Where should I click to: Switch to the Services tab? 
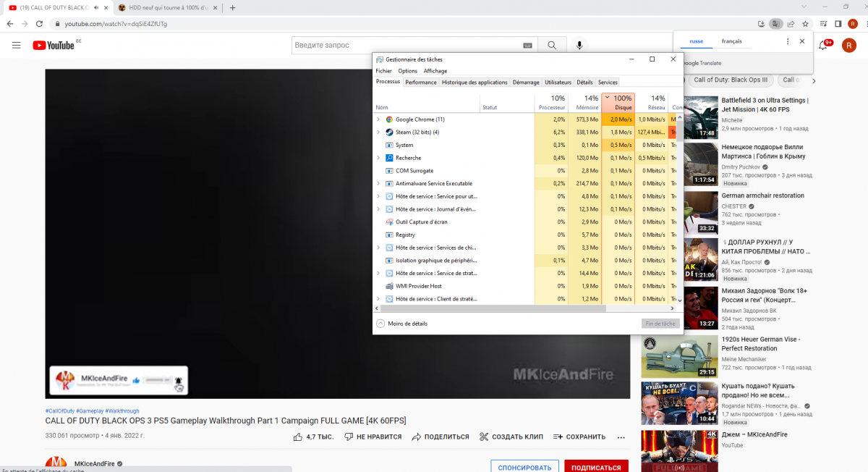[608, 83]
